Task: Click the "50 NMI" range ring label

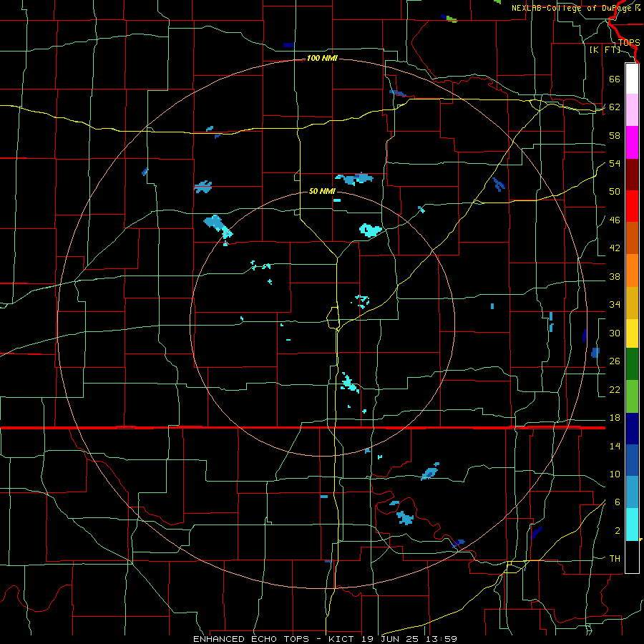Action: pos(322,191)
